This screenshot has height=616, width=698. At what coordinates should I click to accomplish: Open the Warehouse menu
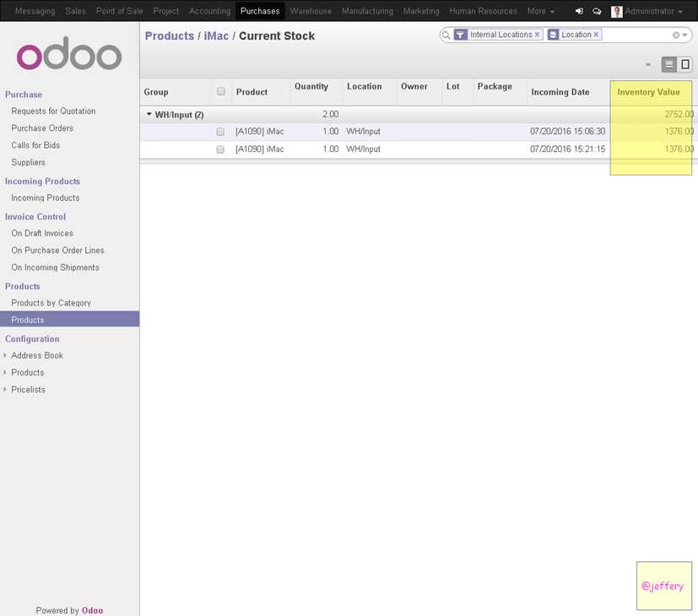click(x=311, y=11)
